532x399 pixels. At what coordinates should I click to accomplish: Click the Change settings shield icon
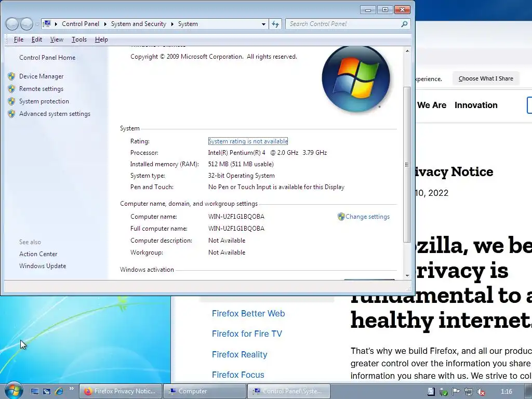[341, 217]
